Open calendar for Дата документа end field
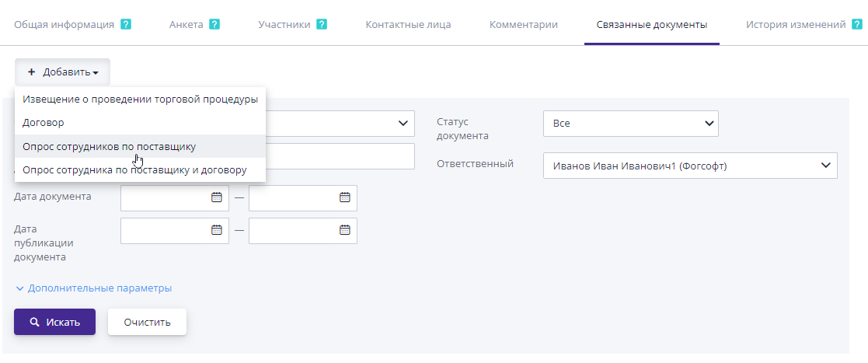Image resolution: width=868 pixels, height=363 pixels. tap(345, 197)
